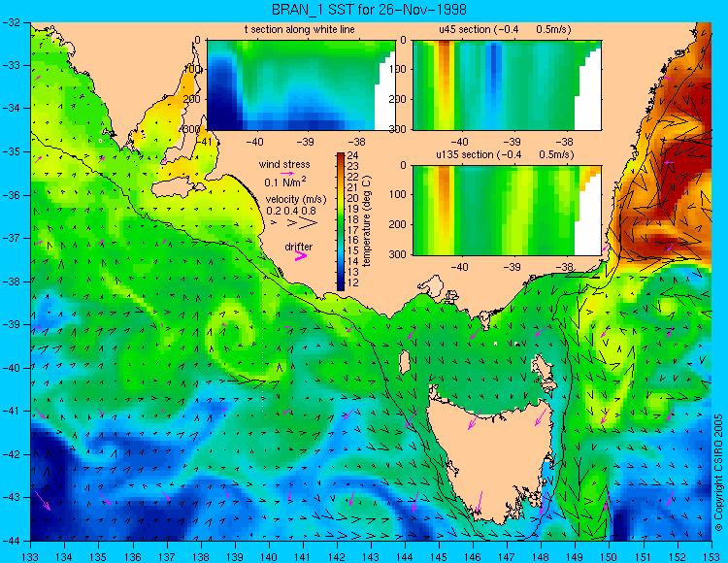Click main map latitude label -35
The width and height of the screenshot is (728, 563).
point(11,151)
